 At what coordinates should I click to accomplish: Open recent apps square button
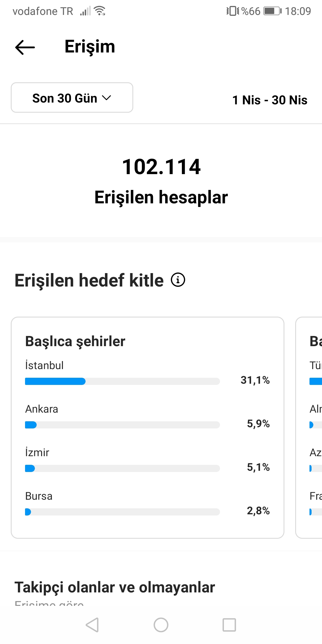[229, 625]
